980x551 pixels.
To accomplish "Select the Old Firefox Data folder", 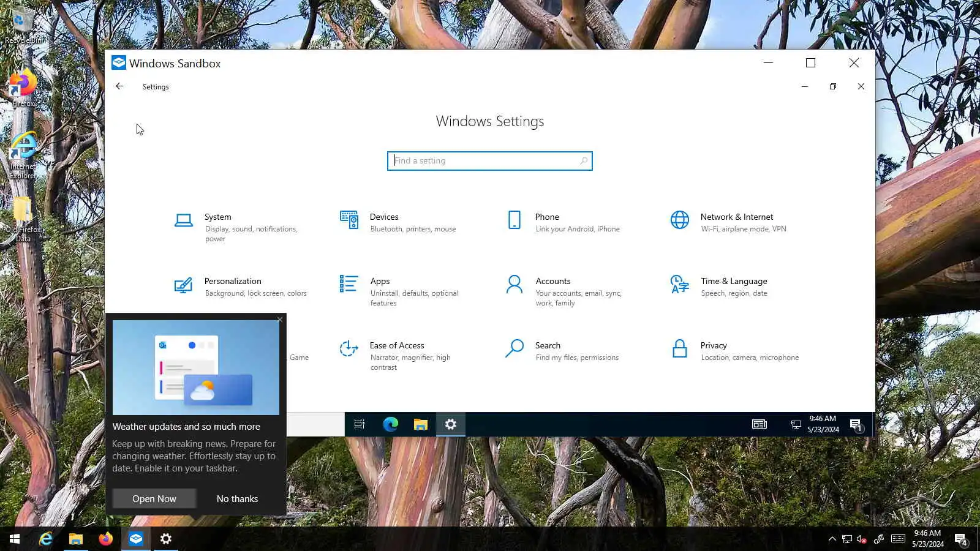I will tap(23, 219).
